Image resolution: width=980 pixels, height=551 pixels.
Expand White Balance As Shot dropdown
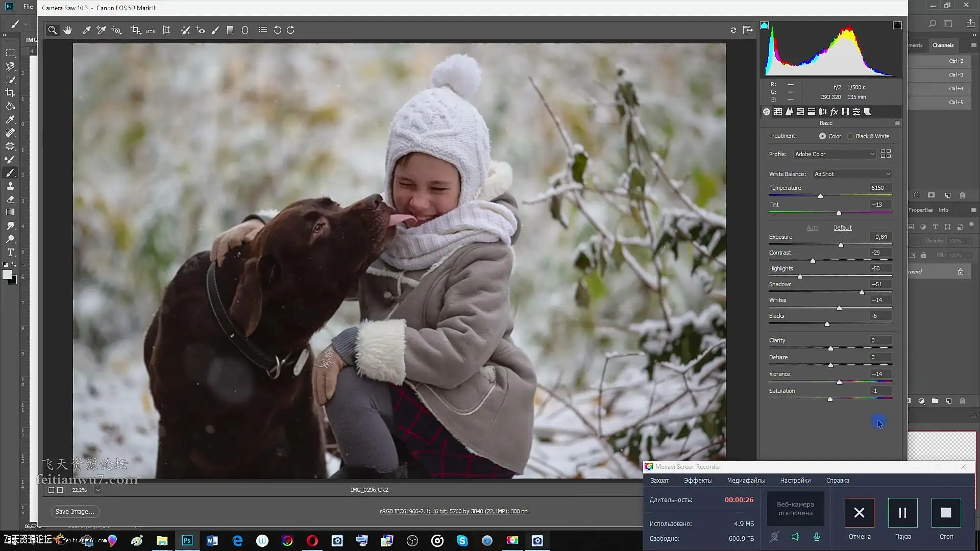coord(852,174)
